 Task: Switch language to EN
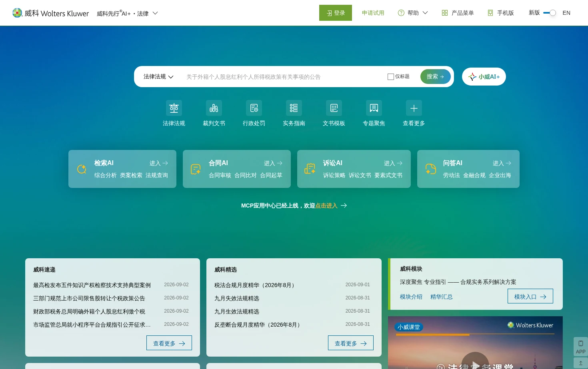coord(566,13)
